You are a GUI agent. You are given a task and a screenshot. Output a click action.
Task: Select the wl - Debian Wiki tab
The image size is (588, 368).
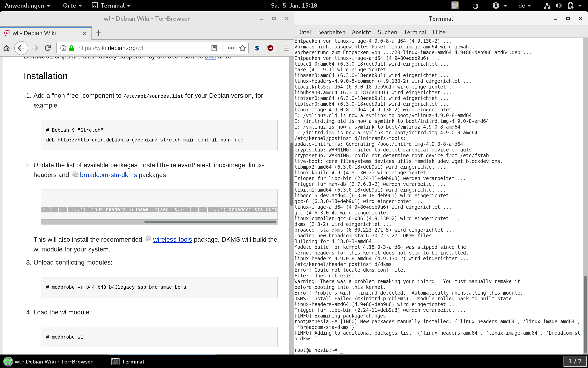(46, 33)
